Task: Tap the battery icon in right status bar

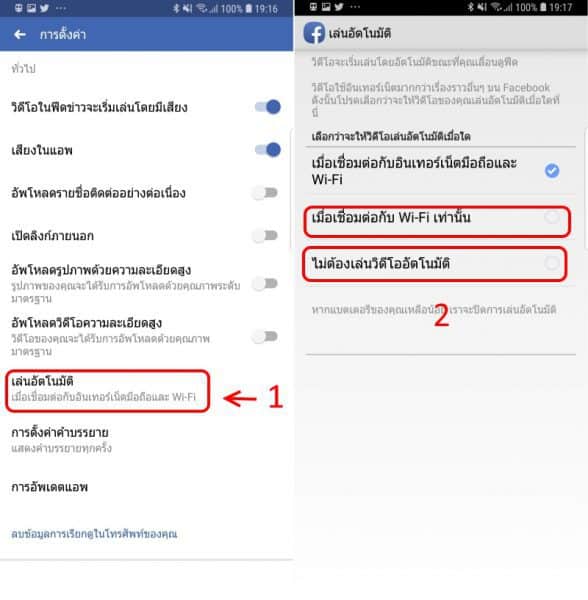Action: click(x=543, y=7)
